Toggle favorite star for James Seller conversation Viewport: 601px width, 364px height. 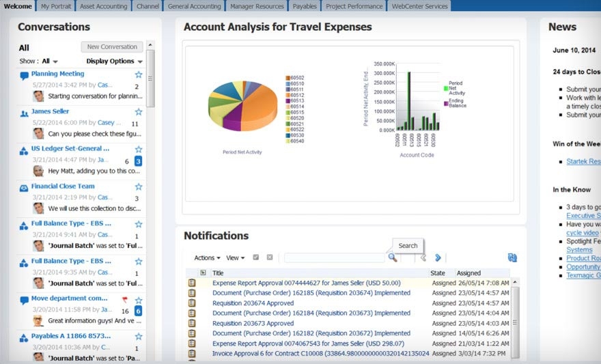coord(139,112)
